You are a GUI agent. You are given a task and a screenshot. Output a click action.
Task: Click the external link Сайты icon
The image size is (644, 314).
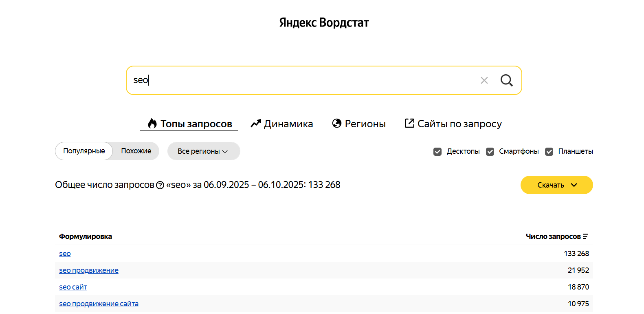click(x=409, y=123)
